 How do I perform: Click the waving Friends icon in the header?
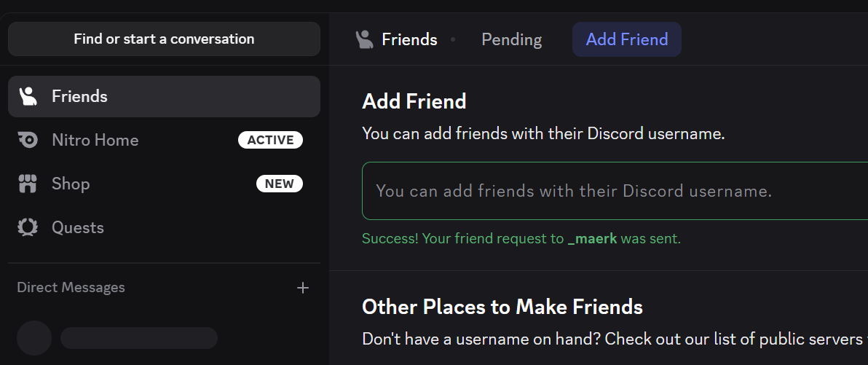point(364,39)
